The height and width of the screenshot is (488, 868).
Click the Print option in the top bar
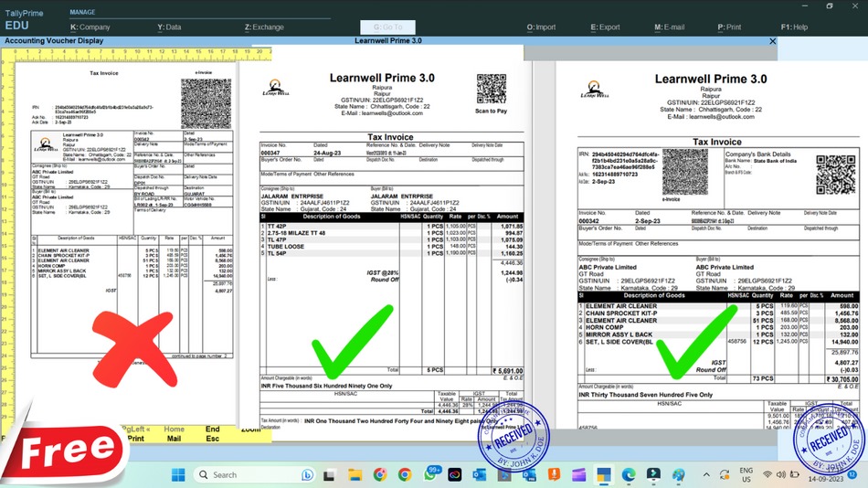(x=729, y=27)
